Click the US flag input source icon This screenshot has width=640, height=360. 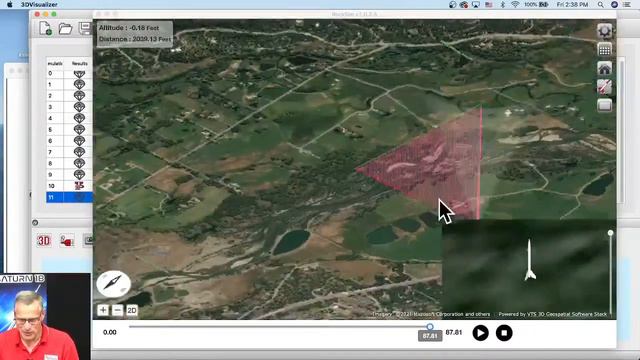coord(489,4)
